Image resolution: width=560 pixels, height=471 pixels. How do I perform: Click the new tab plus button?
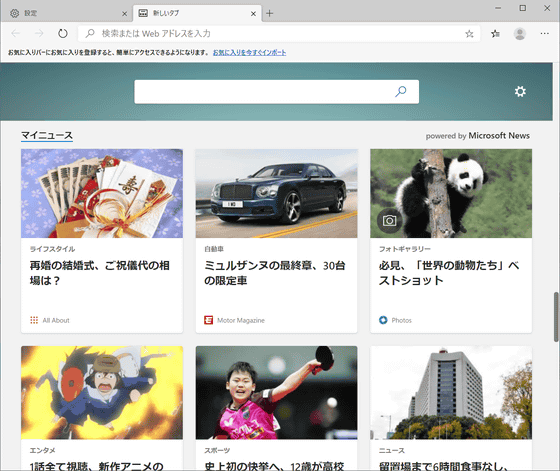click(270, 14)
